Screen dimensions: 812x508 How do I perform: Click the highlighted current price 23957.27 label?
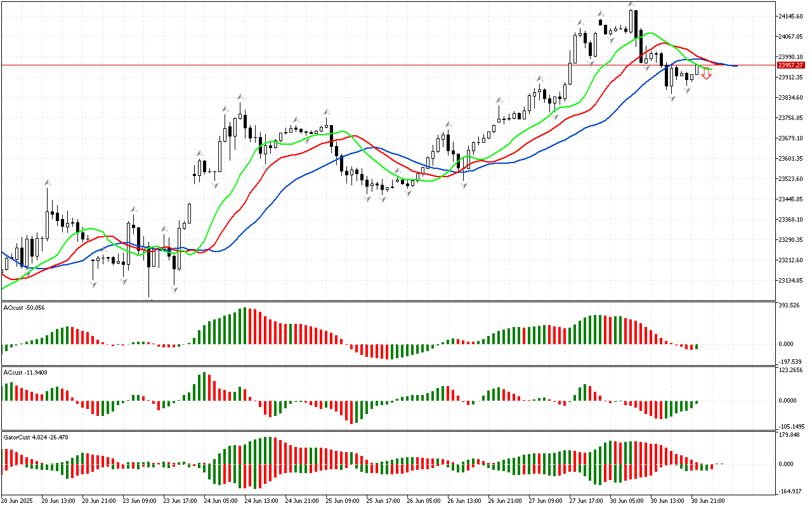click(x=791, y=65)
